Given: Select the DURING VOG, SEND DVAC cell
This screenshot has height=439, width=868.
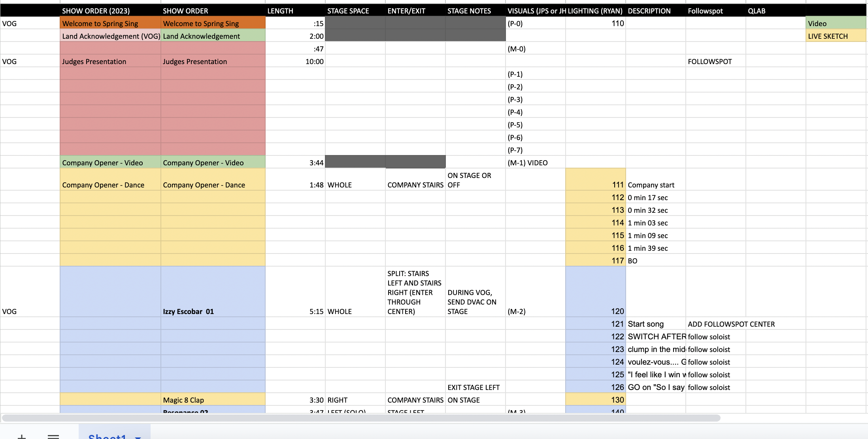Looking at the screenshot, I should coord(475,291).
